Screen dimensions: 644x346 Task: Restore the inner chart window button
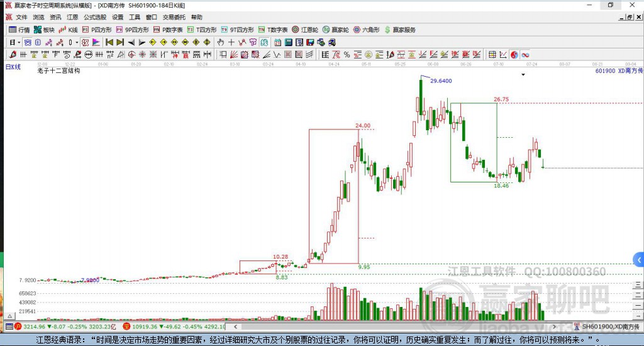click(630, 17)
